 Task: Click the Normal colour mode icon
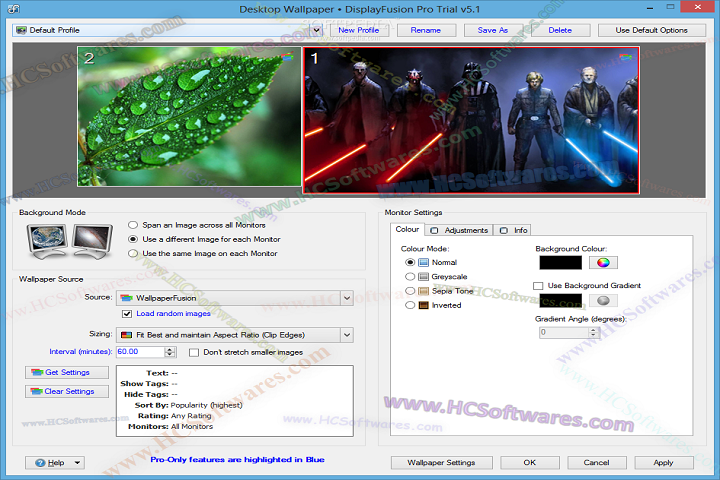pyautogui.click(x=423, y=262)
